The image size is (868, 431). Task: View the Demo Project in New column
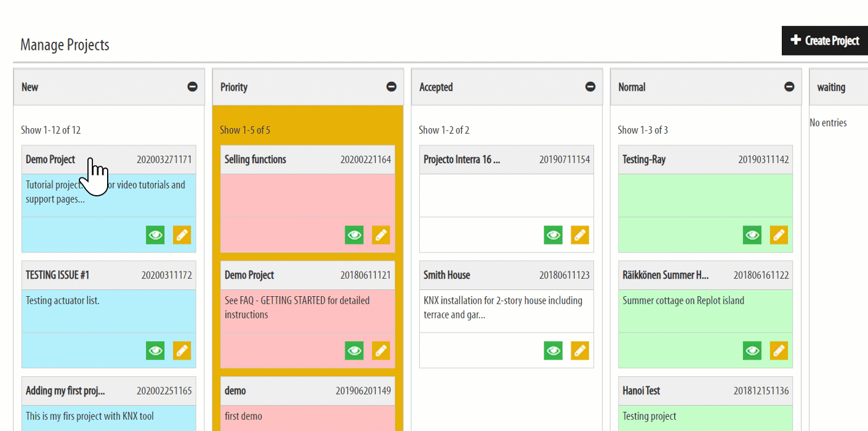pyautogui.click(x=155, y=235)
